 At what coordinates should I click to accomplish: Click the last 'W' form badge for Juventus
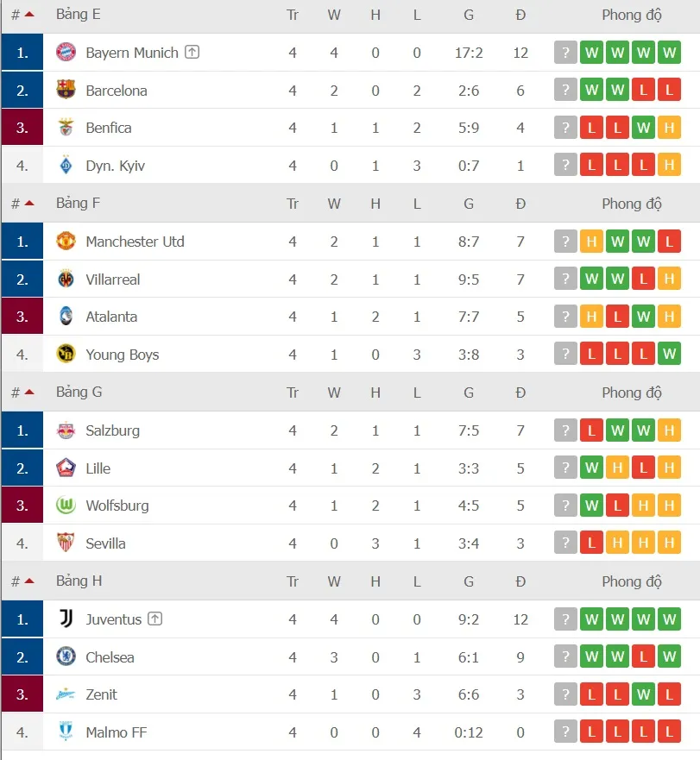coord(668,619)
